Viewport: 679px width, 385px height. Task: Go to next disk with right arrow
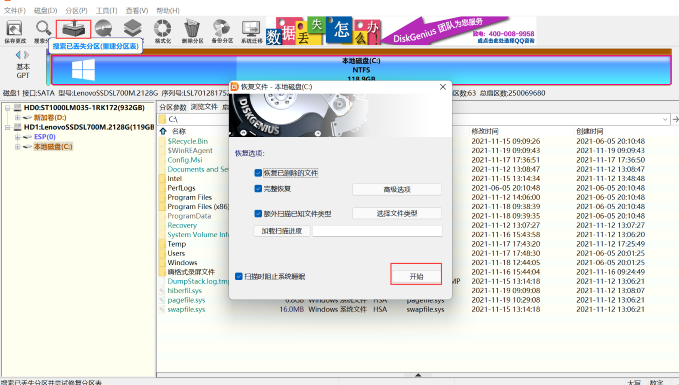tap(26, 55)
